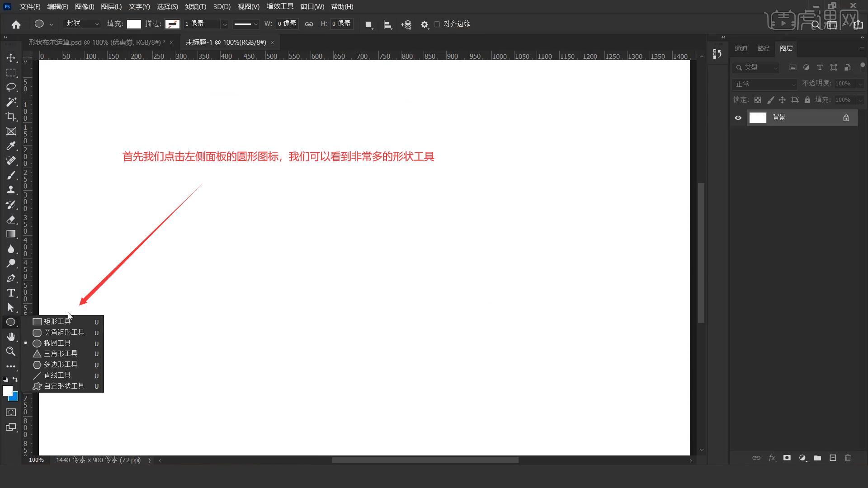Click the Ellipse shape tool in toolbar

click(11, 322)
